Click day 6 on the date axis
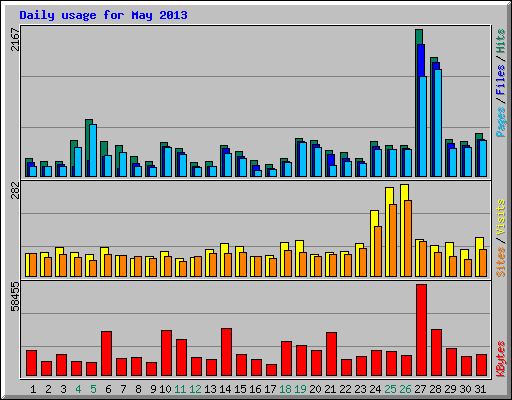This screenshot has width=512, height=400. tap(108, 389)
